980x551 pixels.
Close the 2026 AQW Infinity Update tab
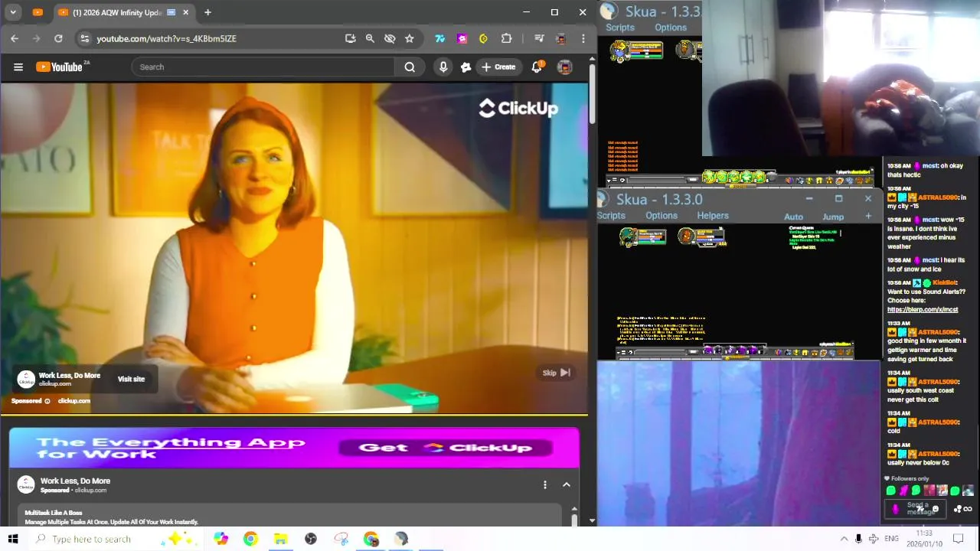185,12
